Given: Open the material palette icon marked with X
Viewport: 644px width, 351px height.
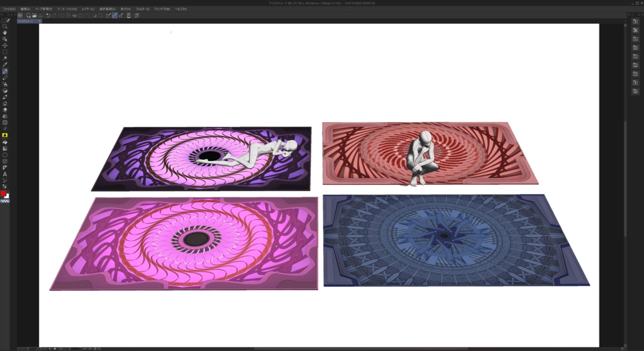Looking at the screenshot, I should (x=635, y=30).
